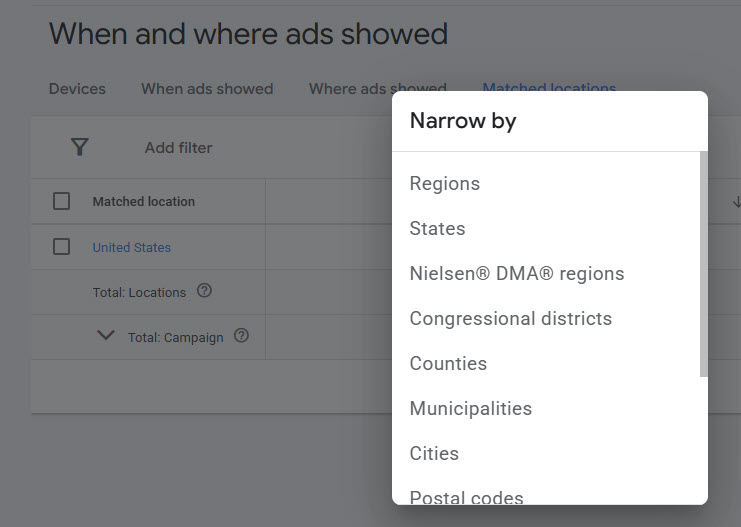741x527 pixels.
Task: Open the Devices tab
Action: [77, 89]
